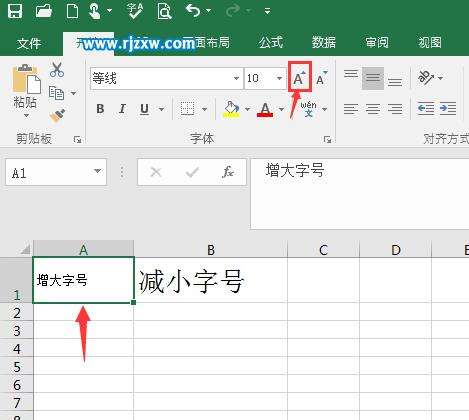Click the Select All corner triangle

(25, 249)
